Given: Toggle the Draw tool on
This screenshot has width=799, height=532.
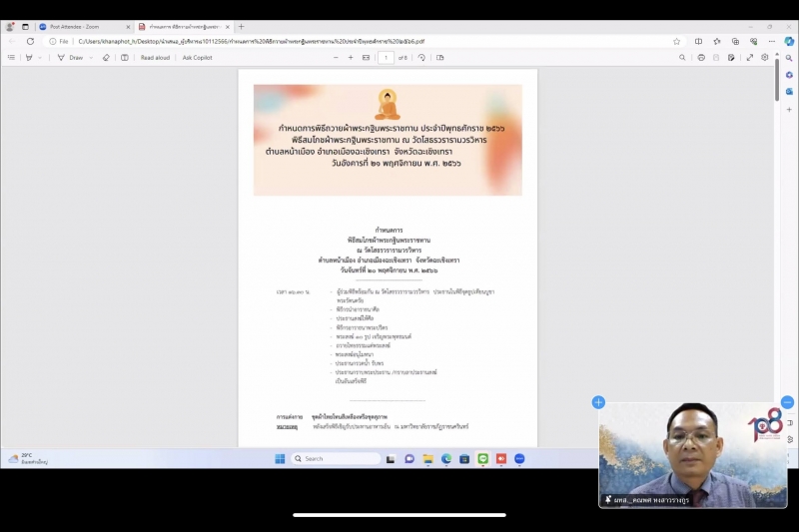Looking at the screenshot, I should [x=70, y=58].
